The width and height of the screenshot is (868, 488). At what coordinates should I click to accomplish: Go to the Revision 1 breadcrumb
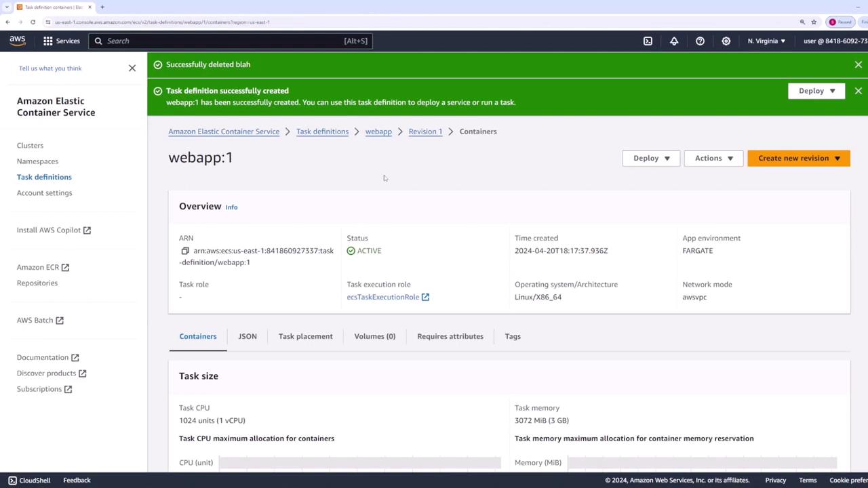tap(425, 131)
